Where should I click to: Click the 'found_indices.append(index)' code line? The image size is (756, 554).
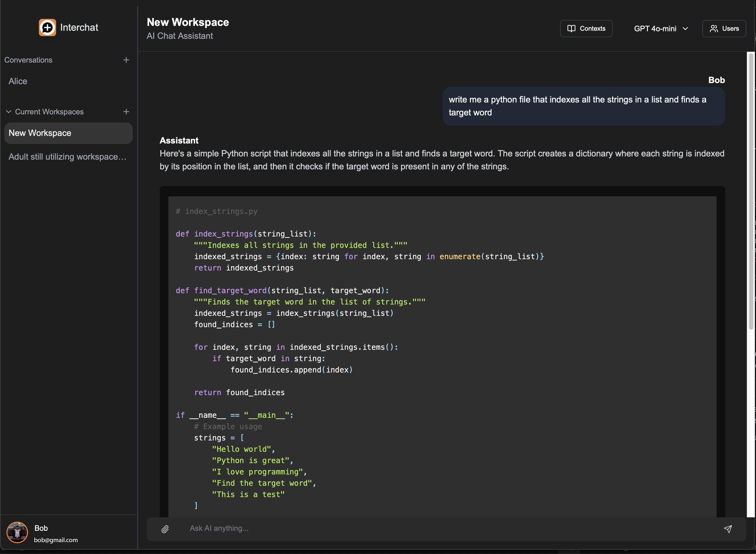click(x=291, y=370)
